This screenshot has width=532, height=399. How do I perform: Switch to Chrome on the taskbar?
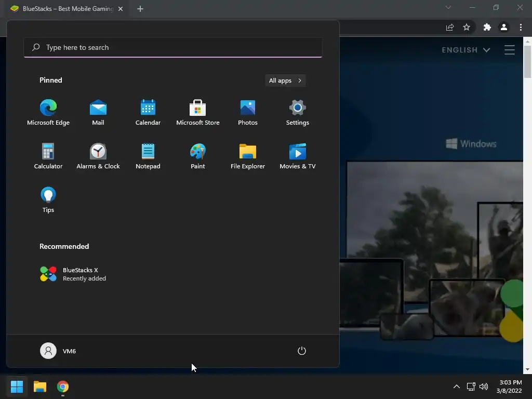click(x=63, y=387)
